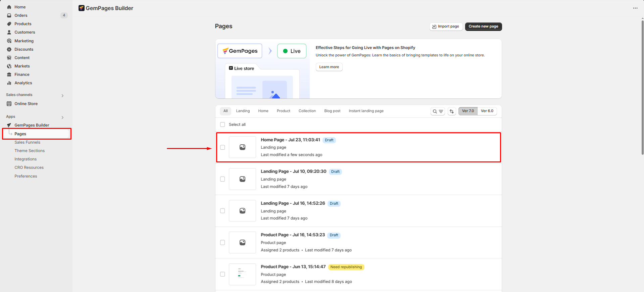The image size is (644, 292).
Task: Check the Select all checkbox
Action: click(222, 125)
